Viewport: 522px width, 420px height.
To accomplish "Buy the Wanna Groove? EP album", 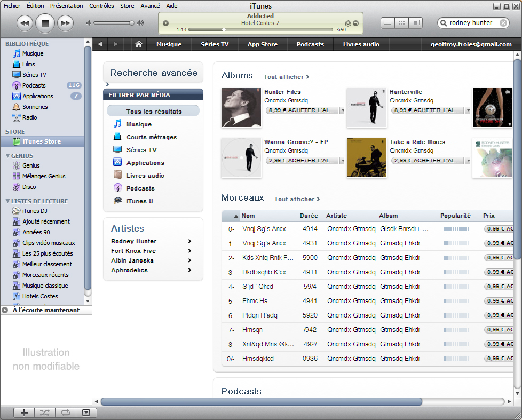I will coord(302,160).
